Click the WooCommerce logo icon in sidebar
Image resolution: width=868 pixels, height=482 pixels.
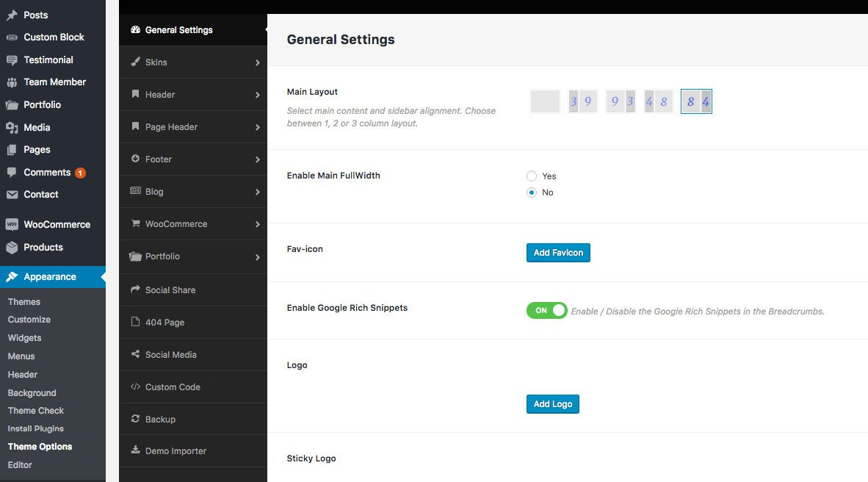pos(12,225)
